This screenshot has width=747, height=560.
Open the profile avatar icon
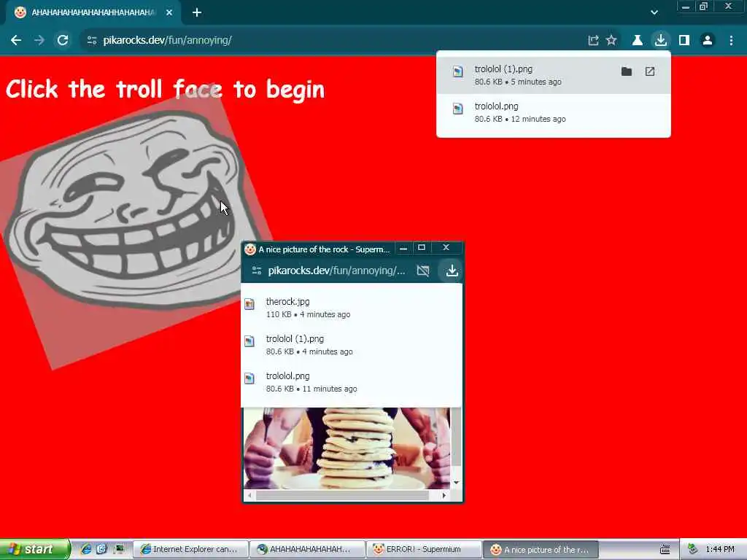point(708,41)
